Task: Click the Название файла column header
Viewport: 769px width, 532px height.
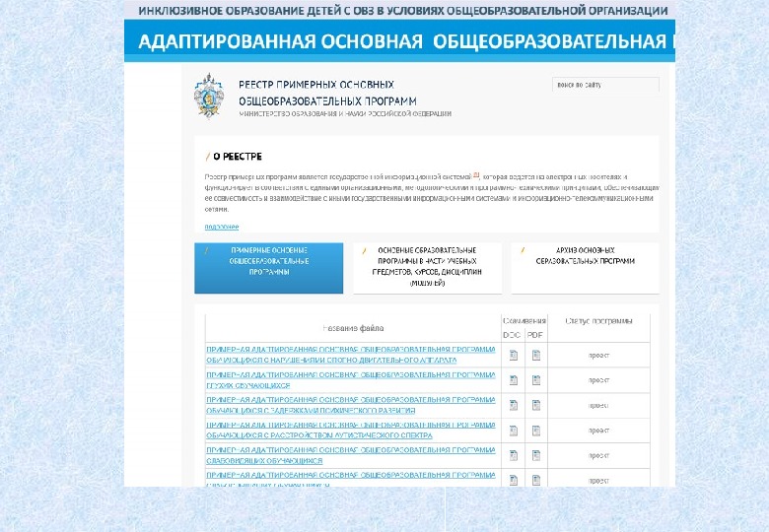Action: (x=353, y=328)
